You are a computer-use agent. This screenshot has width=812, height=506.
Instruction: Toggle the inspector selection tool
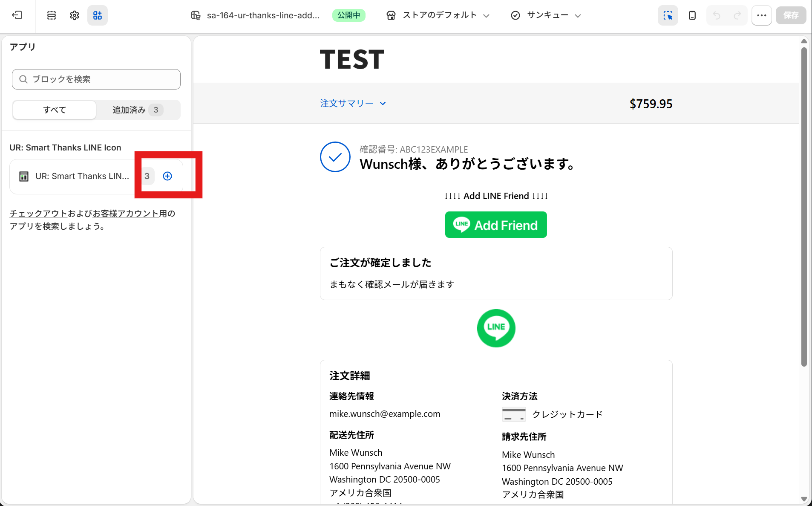pyautogui.click(x=668, y=15)
